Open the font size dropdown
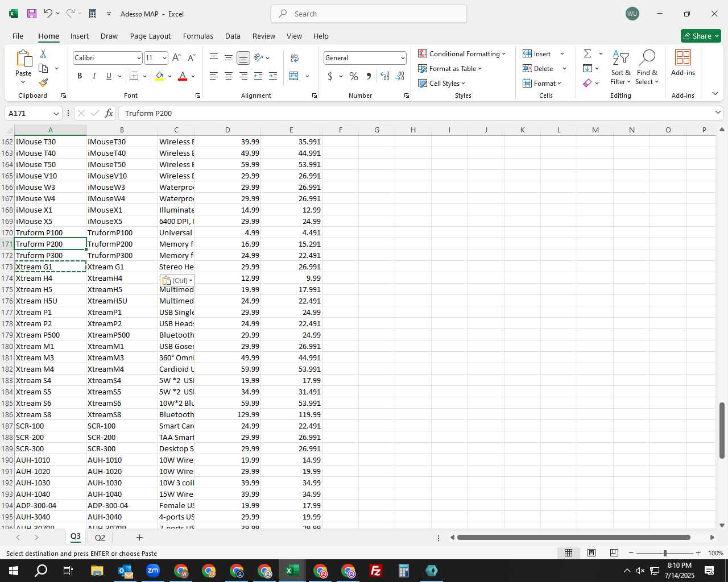The height and width of the screenshot is (582, 728). click(x=164, y=58)
